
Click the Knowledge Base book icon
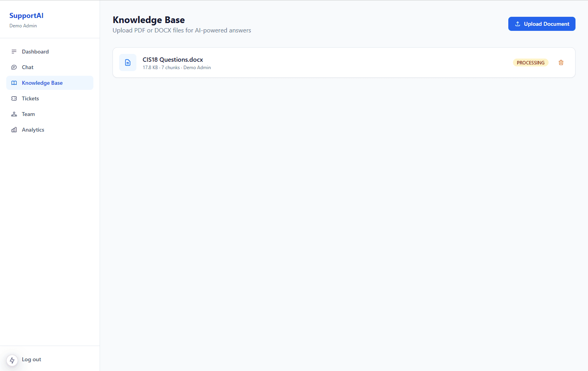point(14,83)
